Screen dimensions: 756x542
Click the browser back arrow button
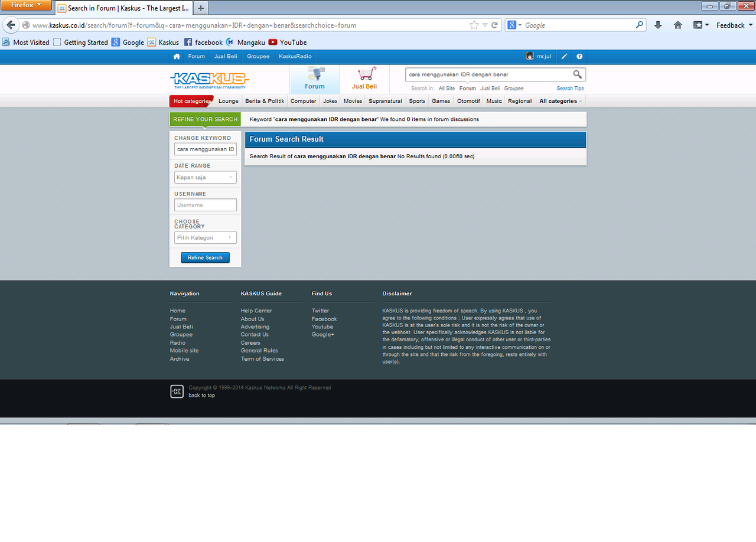pos(11,25)
